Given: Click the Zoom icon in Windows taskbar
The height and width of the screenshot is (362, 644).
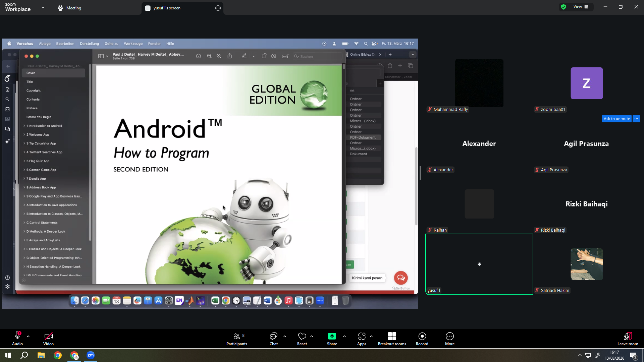Looking at the screenshot, I should [x=91, y=355].
